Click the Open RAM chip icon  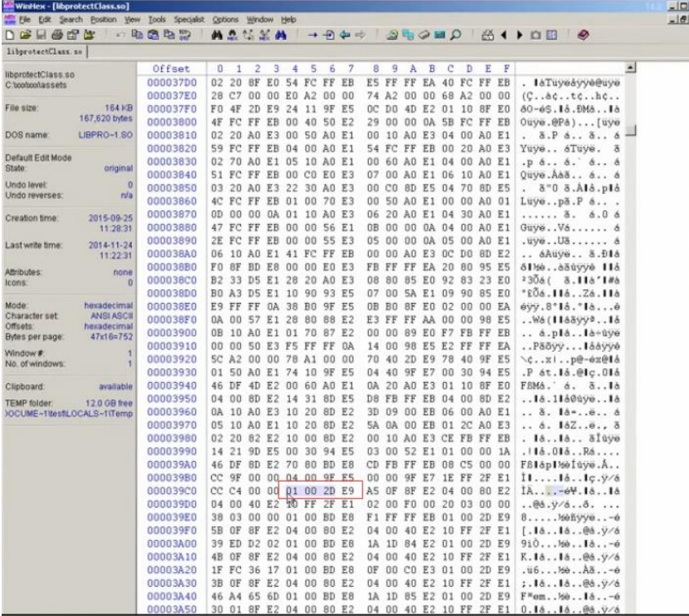(x=423, y=35)
